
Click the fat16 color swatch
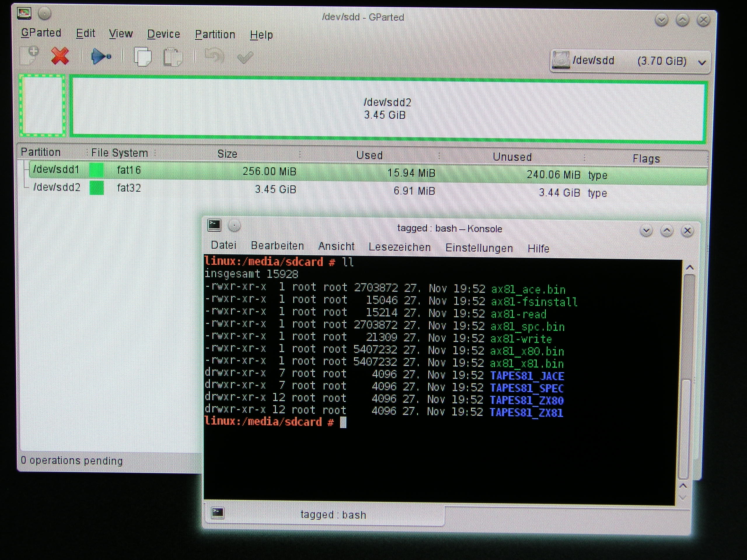97,170
